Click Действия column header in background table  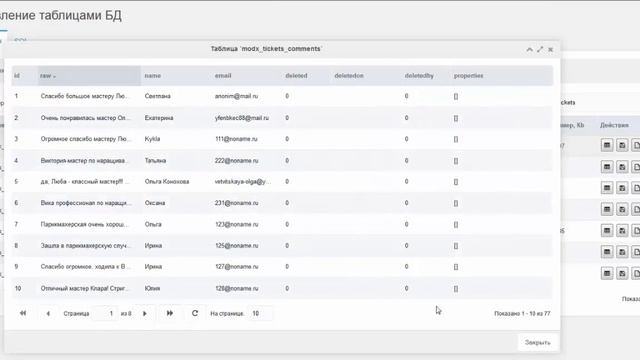tap(614, 125)
